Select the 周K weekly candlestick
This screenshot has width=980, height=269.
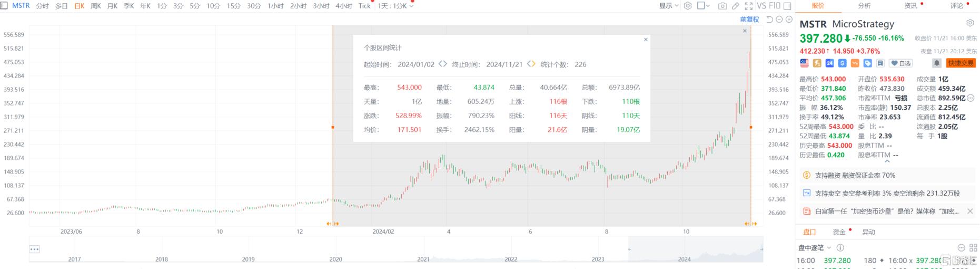[96, 6]
